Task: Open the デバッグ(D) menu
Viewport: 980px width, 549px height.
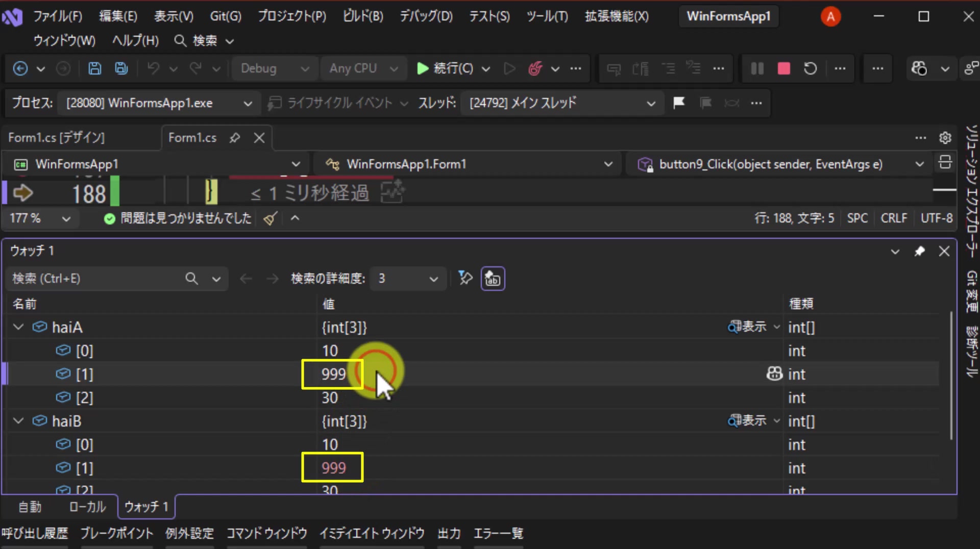Action: tap(426, 16)
